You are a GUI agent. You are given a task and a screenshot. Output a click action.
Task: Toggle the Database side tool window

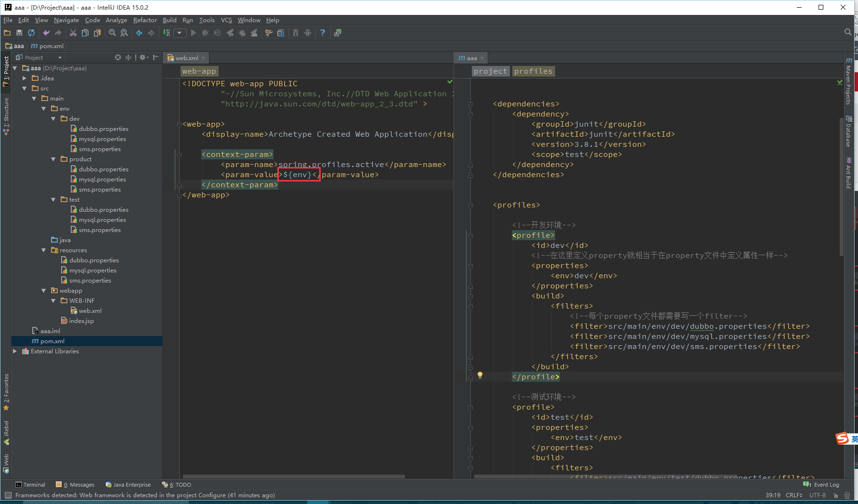point(848,131)
